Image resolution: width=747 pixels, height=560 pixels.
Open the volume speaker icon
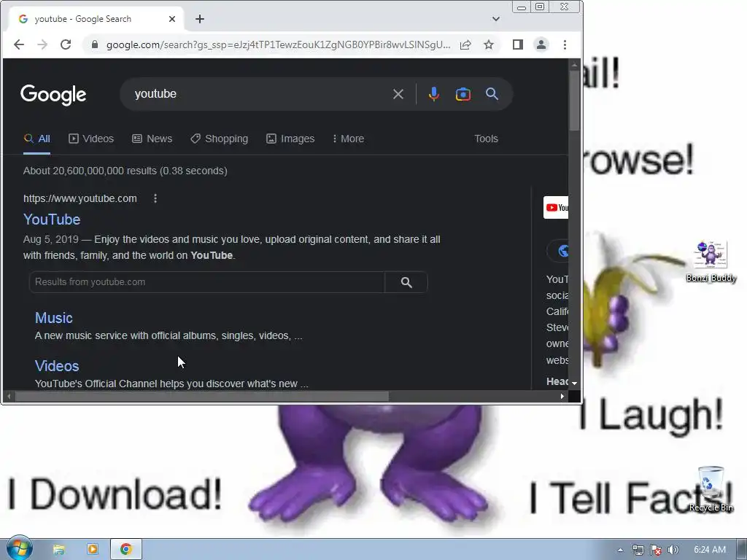click(673, 550)
